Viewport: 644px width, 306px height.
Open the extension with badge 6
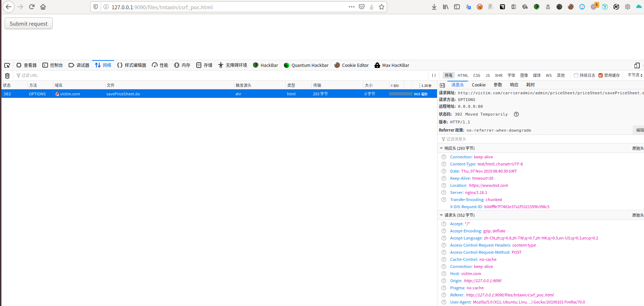pos(594,6)
